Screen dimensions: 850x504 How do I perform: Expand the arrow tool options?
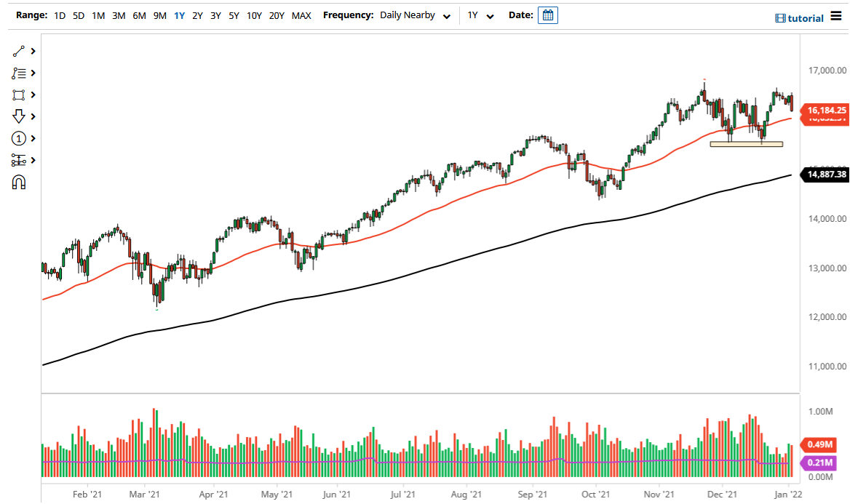(32, 116)
